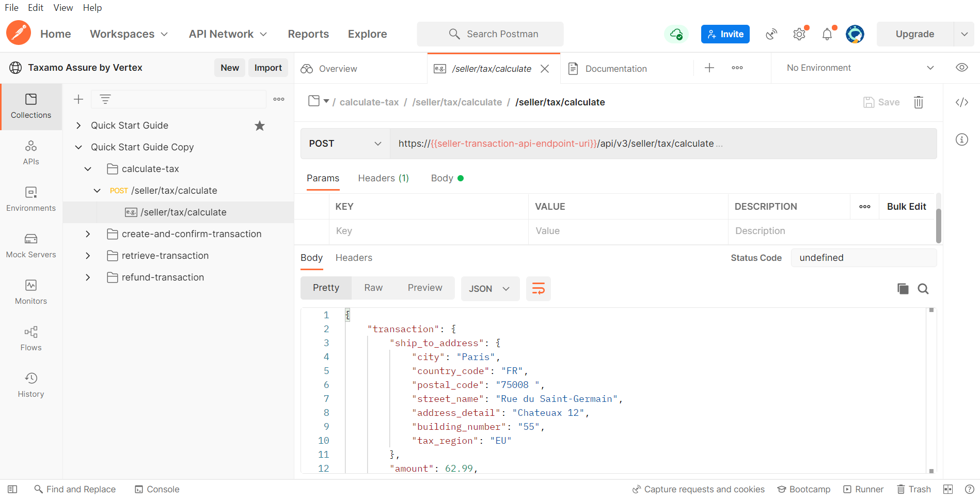Viewport: 980px width, 498px height.
Task: Open Monitors in the sidebar
Action: 31,292
